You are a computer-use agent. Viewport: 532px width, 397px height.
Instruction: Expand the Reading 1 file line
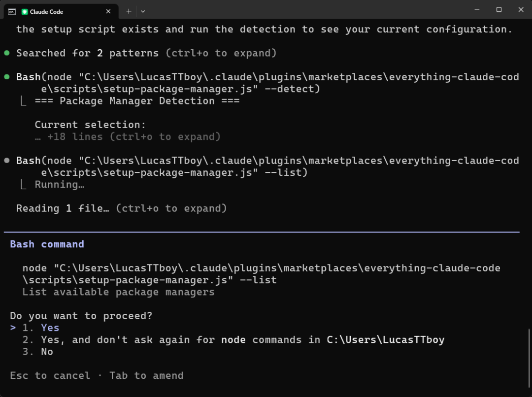tap(121, 209)
